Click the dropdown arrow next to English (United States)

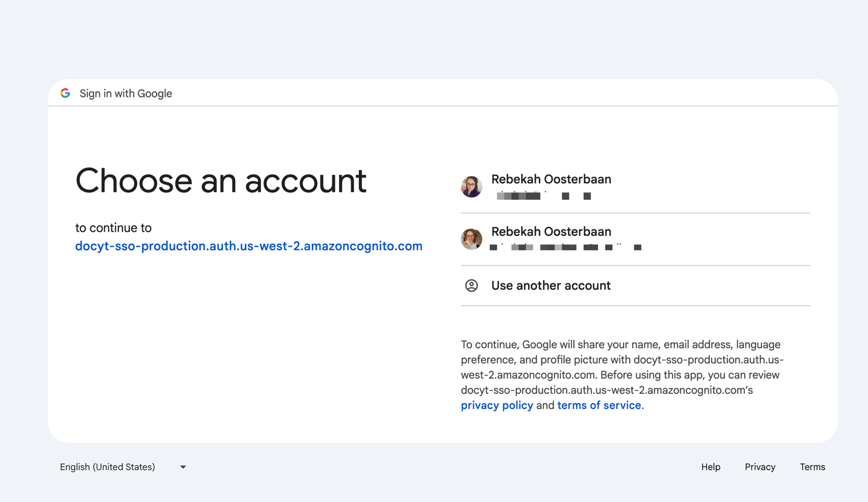click(x=183, y=467)
